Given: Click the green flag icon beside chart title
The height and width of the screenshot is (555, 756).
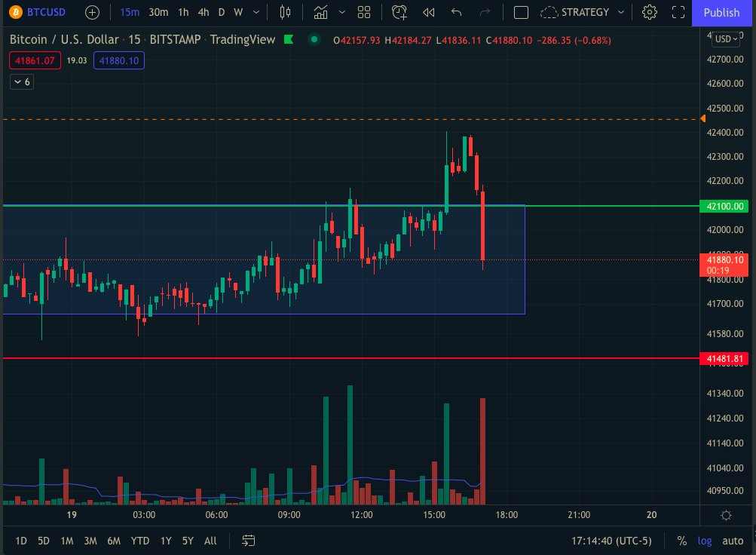Looking at the screenshot, I should click(289, 39).
